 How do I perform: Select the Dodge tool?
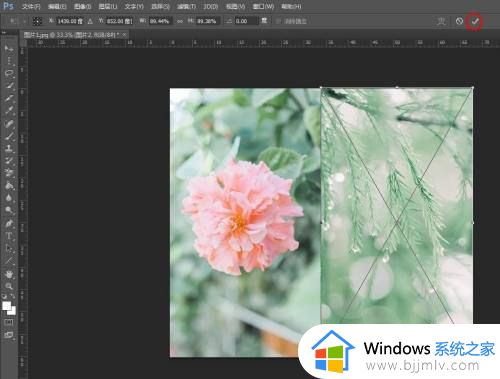(9, 210)
